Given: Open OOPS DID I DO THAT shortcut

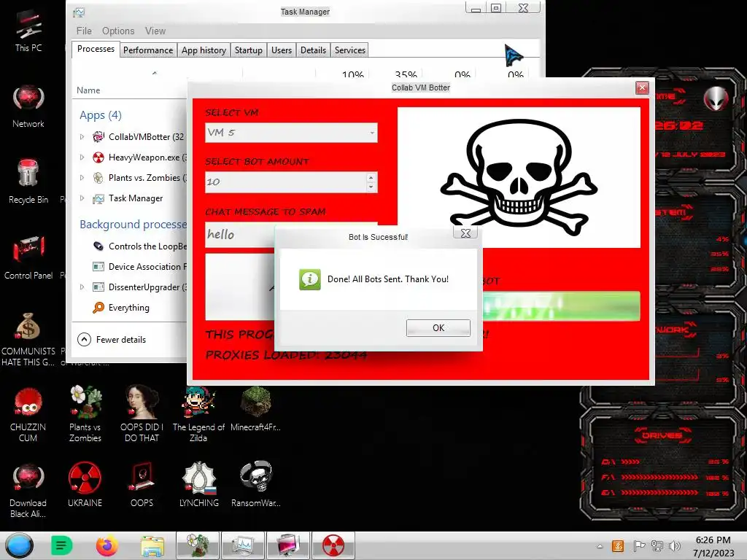Looking at the screenshot, I should point(142,414).
